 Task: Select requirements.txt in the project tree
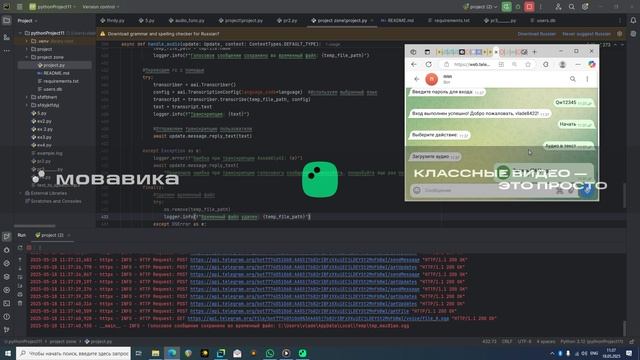60,81
